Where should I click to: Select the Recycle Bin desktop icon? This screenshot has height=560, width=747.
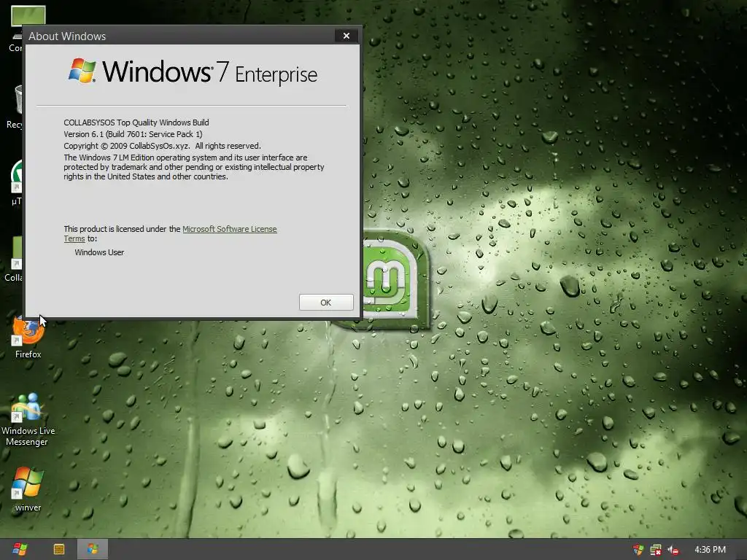[16, 107]
